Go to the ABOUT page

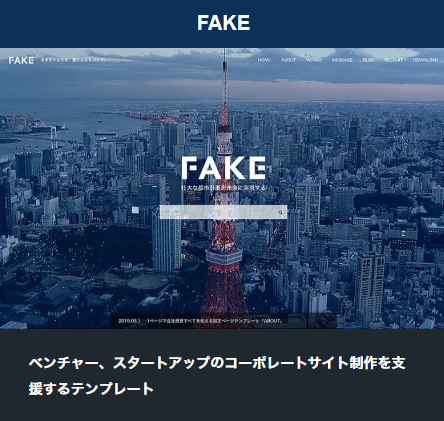click(288, 60)
